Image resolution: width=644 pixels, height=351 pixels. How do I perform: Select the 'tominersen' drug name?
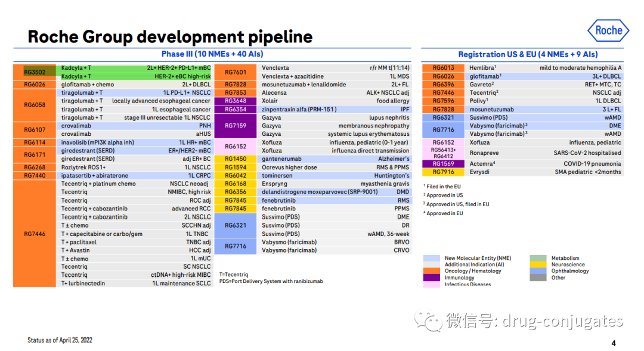(x=277, y=176)
